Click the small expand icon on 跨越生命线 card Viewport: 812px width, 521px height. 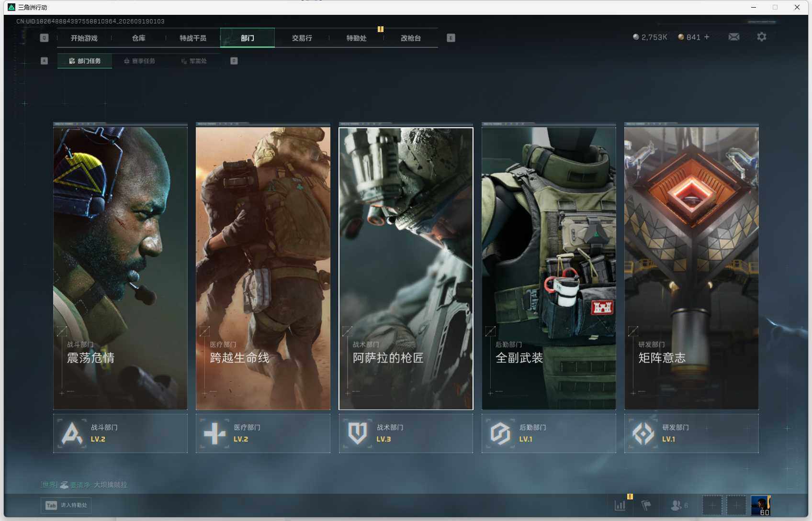pos(204,331)
